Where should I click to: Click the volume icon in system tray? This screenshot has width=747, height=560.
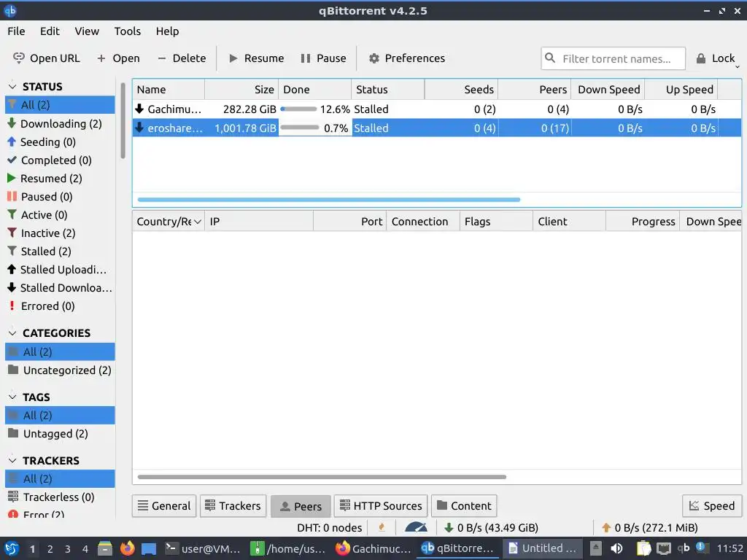pyautogui.click(x=616, y=548)
